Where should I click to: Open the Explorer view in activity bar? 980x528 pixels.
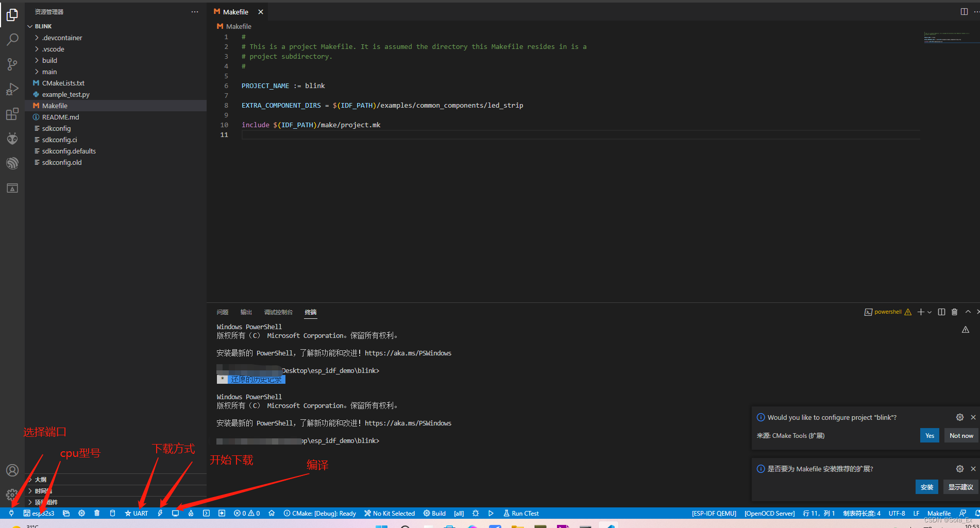tap(12, 15)
